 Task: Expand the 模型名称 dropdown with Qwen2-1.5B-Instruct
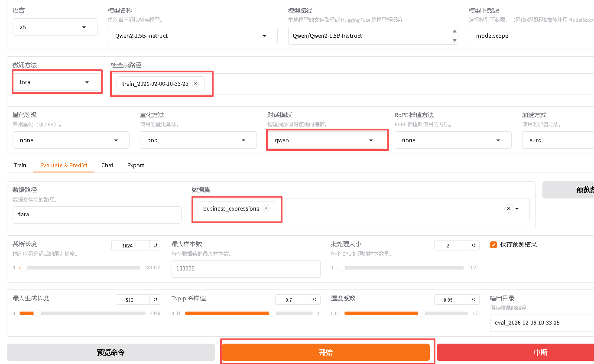click(x=193, y=36)
